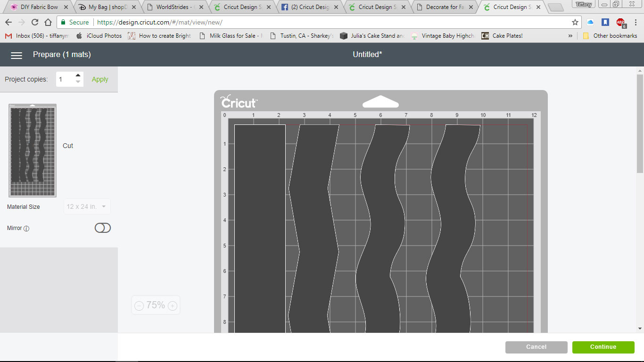Switch to the WorldStrides tab

tap(174, 7)
